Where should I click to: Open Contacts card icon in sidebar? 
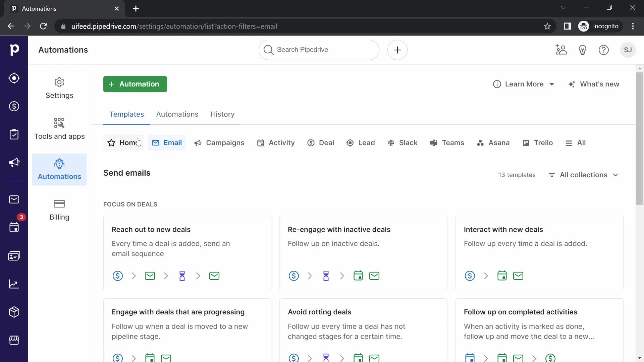click(x=14, y=256)
